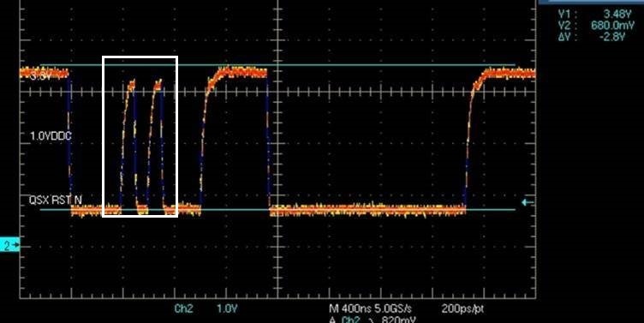The image size is (644, 323).
Task: Click the 200ps/pt resolution readout
Action: (462, 308)
